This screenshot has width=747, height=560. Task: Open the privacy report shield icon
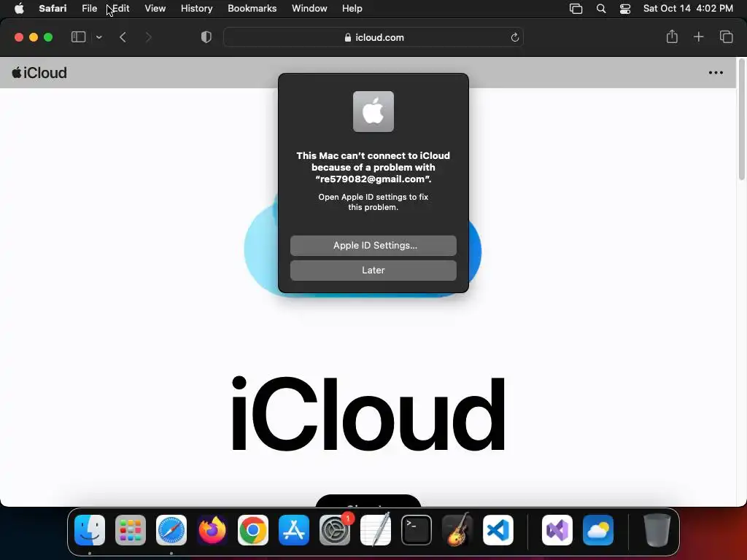click(x=206, y=37)
